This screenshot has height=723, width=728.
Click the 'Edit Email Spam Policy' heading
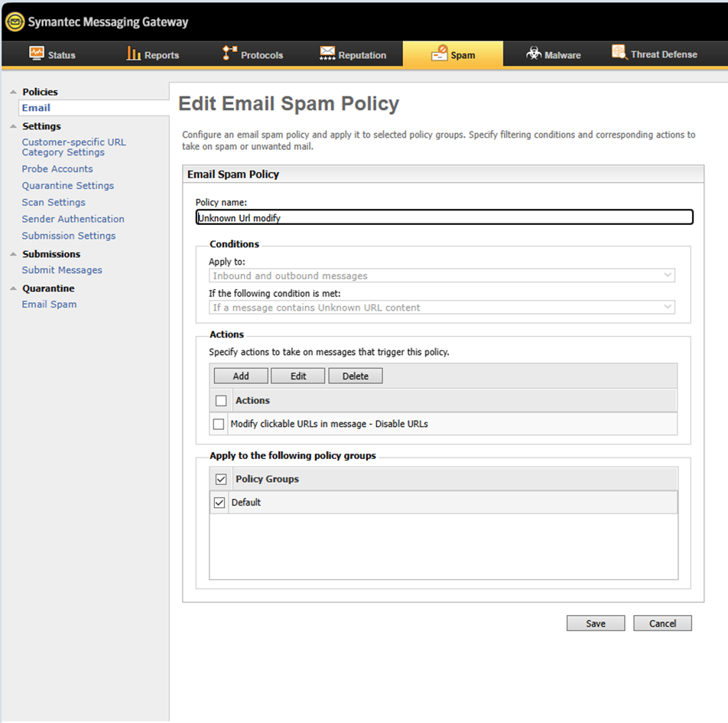(x=288, y=103)
